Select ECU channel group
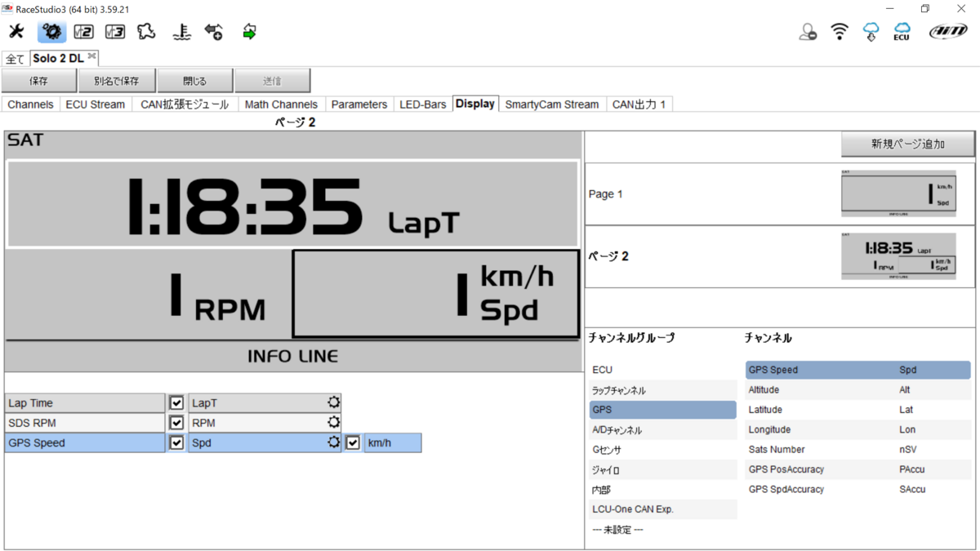 coord(662,370)
